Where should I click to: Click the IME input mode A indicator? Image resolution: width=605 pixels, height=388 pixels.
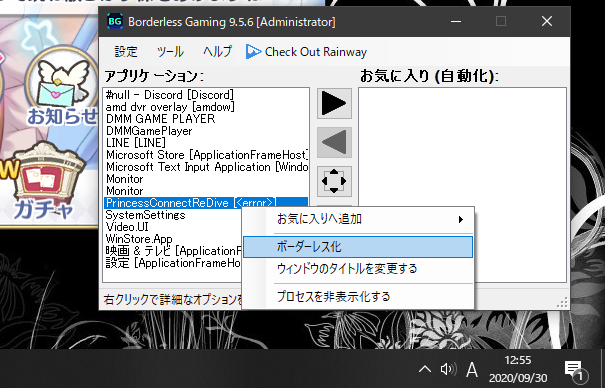[471, 369]
